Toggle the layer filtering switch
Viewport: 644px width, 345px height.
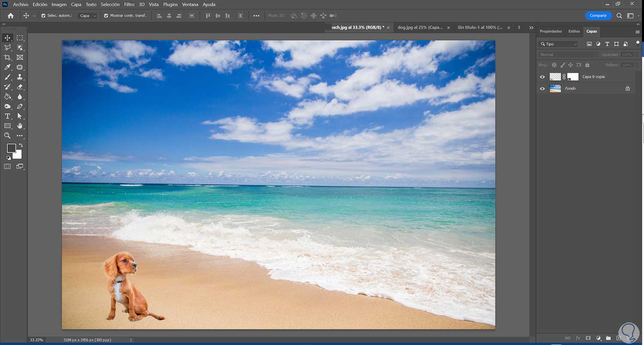click(638, 43)
